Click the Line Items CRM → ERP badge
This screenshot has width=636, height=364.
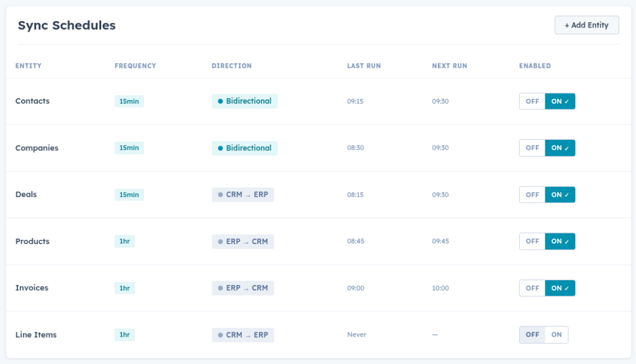click(242, 335)
